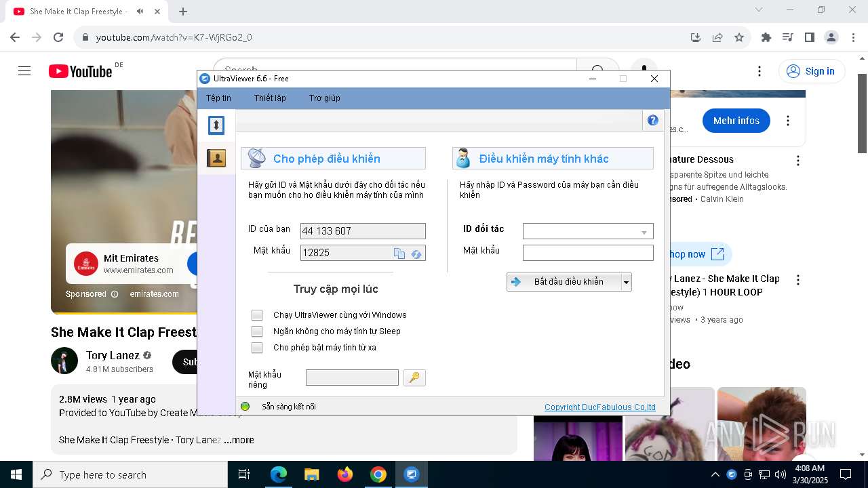
Task: Click the satellite dish icon in Cho phép điều khiển
Action: (x=256, y=158)
